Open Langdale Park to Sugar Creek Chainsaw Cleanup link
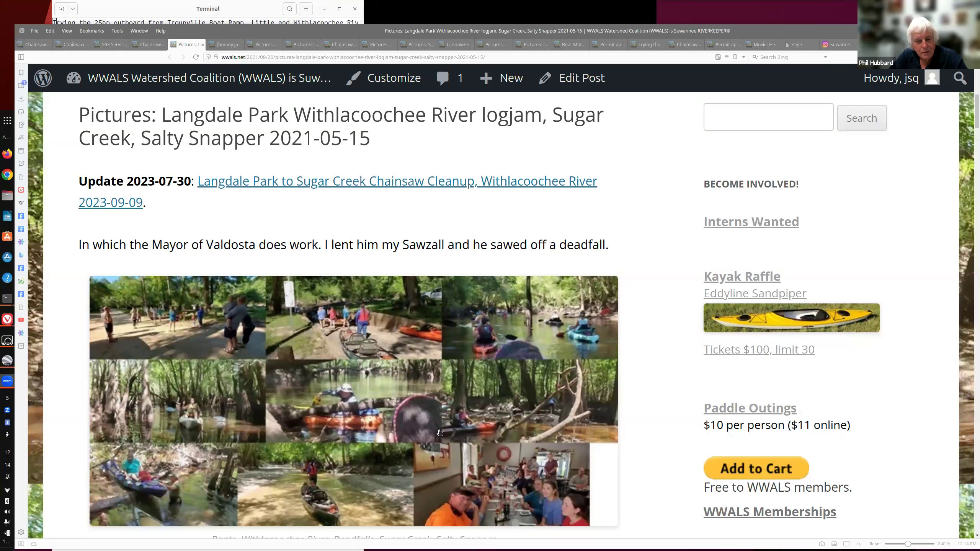Image resolution: width=980 pixels, height=551 pixels. [338, 191]
